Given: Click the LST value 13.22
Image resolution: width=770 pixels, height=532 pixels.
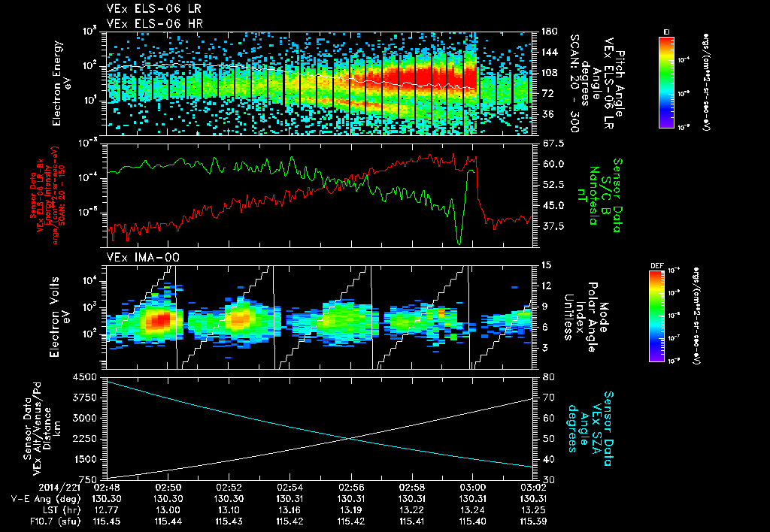Looking at the screenshot, I should pyautogui.click(x=411, y=510).
